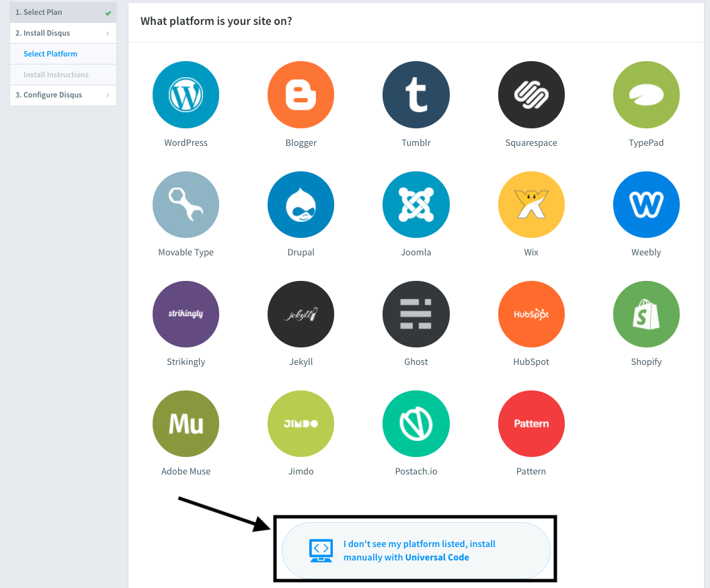Screen dimensions: 710x588
Task: Click the Movable Type text label
Action: pyautogui.click(x=186, y=253)
